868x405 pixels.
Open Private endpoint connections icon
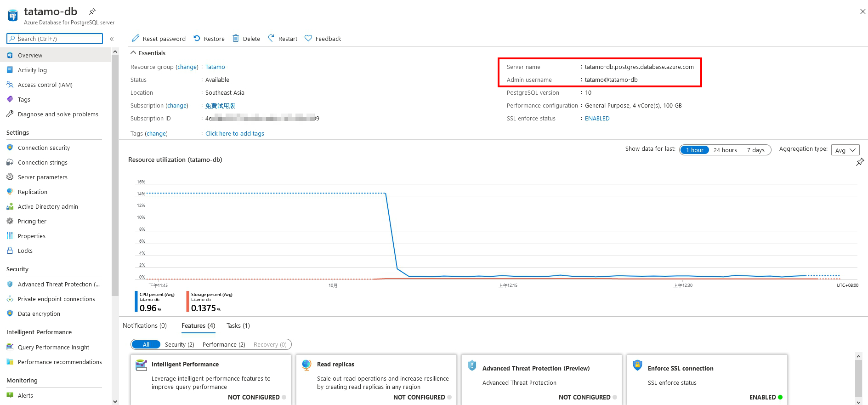click(10, 299)
